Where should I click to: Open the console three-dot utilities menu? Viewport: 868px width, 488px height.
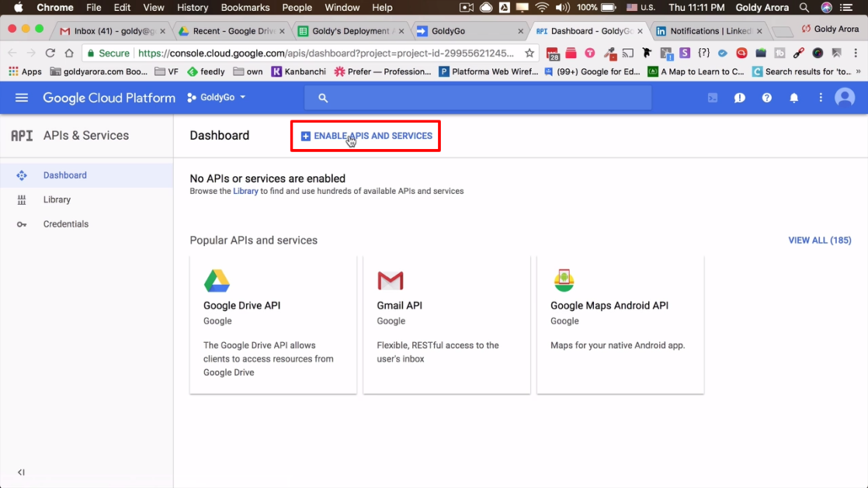(x=821, y=98)
